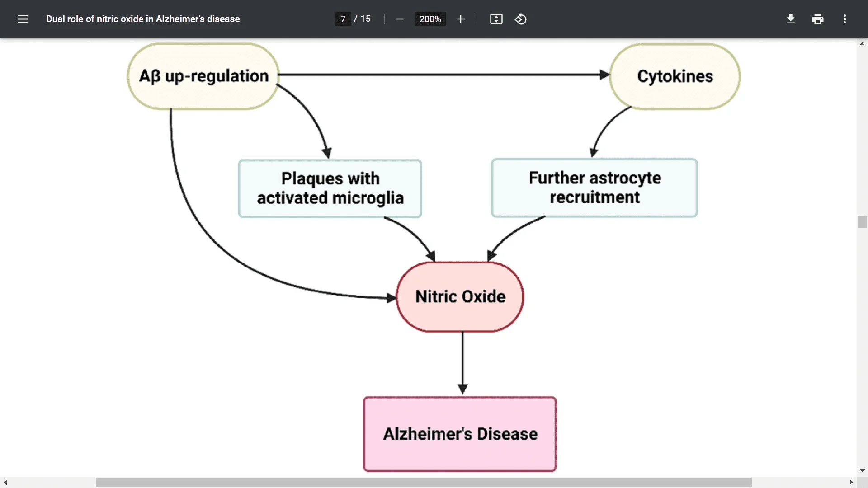
Task: Click the document title text
Action: [143, 19]
